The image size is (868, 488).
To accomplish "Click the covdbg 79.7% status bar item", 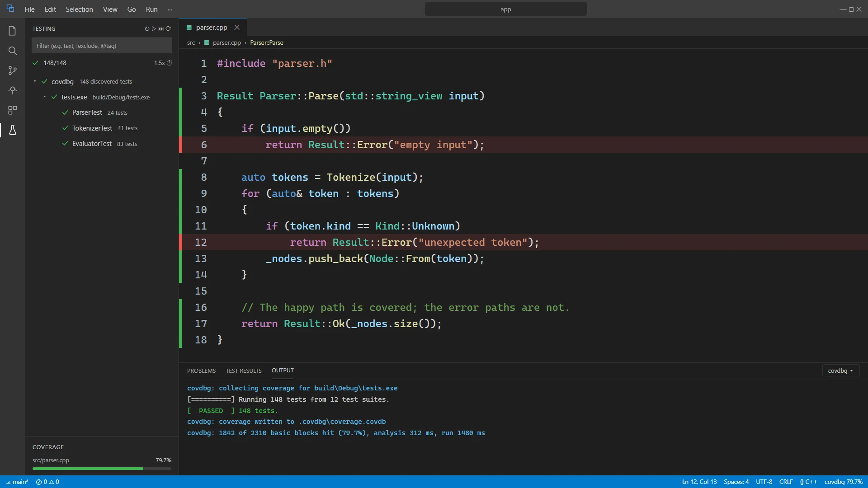I will coord(843,482).
